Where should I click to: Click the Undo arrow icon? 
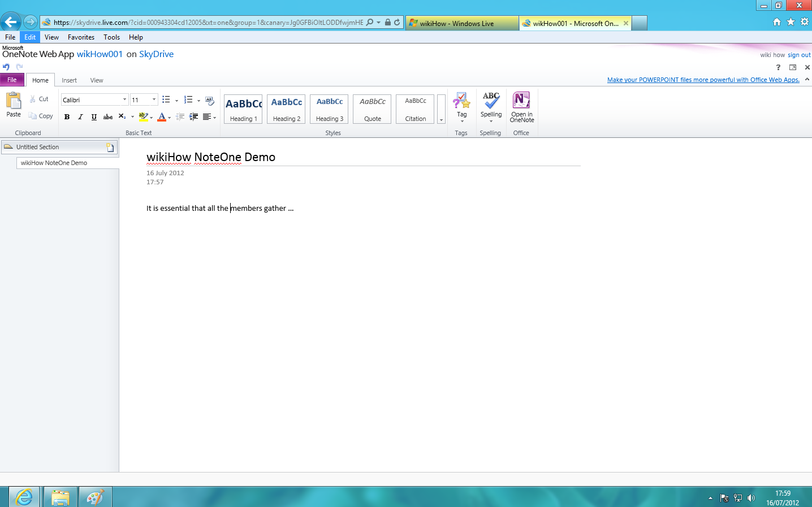click(6, 67)
